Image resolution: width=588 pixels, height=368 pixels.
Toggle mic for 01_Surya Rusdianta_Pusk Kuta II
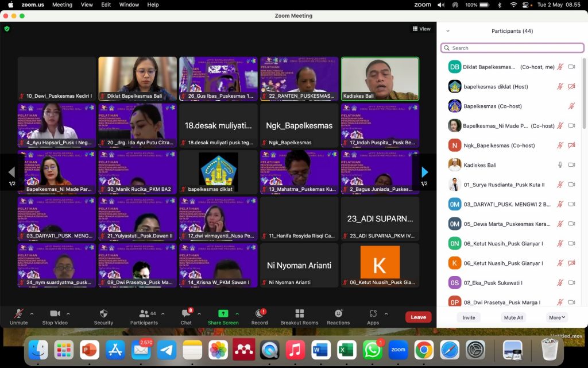click(x=560, y=185)
